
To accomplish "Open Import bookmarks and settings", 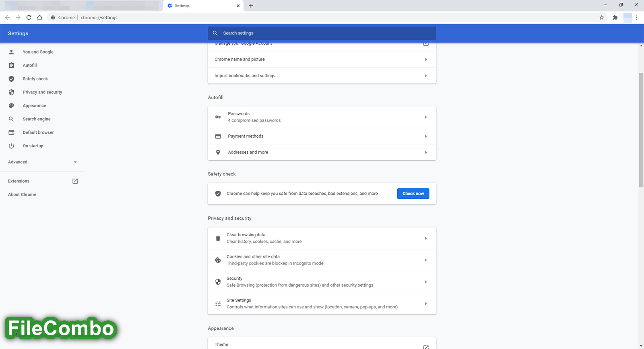I will pyautogui.click(x=322, y=76).
